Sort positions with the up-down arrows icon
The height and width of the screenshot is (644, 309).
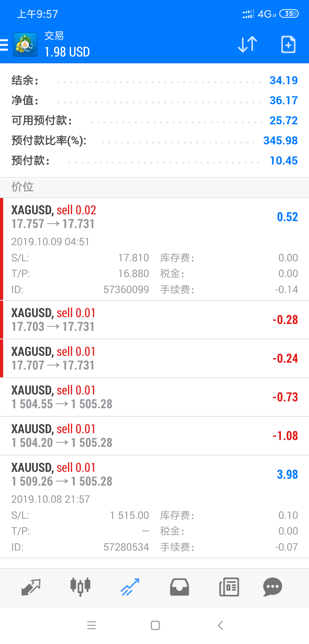point(247,44)
